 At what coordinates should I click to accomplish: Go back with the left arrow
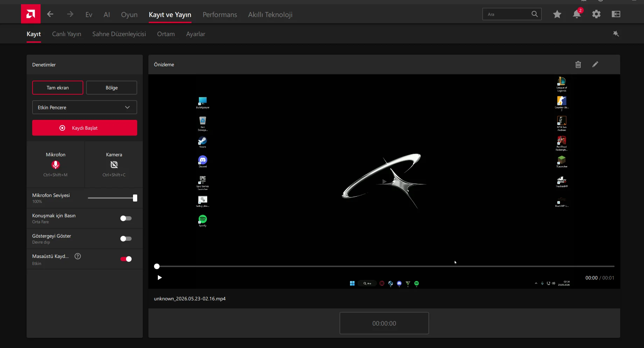[x=50, y=14]
